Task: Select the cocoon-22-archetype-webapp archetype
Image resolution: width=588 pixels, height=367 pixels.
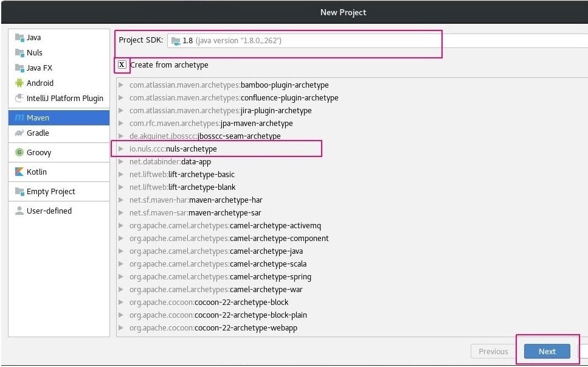Action: pos(213,328)
